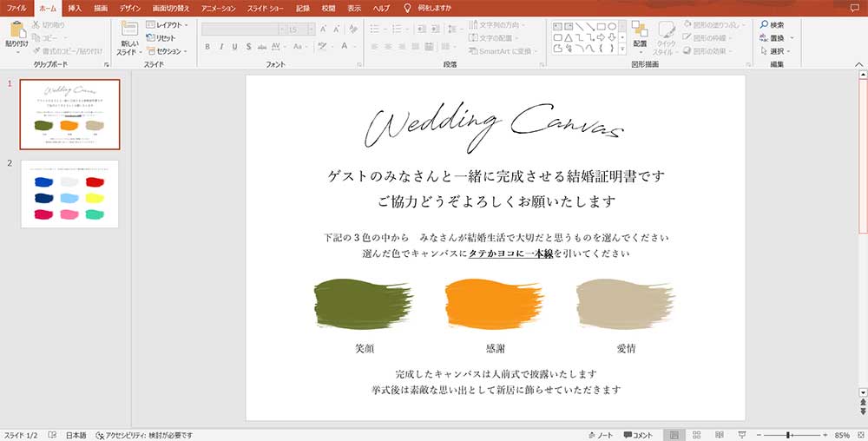Toggle the ノート (Notes) pane

coord(600,434)
